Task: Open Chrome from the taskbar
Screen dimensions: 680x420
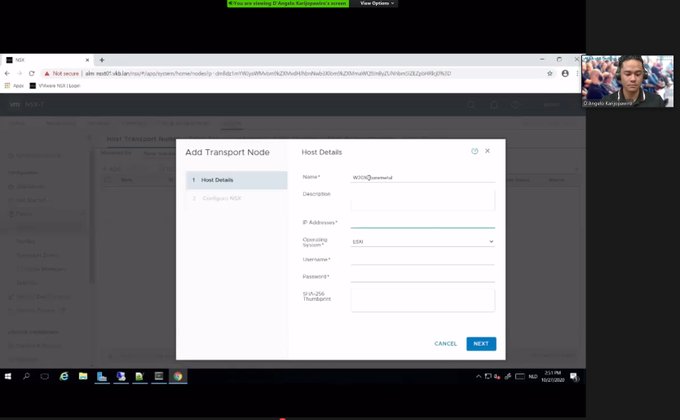Action: click(x=177, y=376)
